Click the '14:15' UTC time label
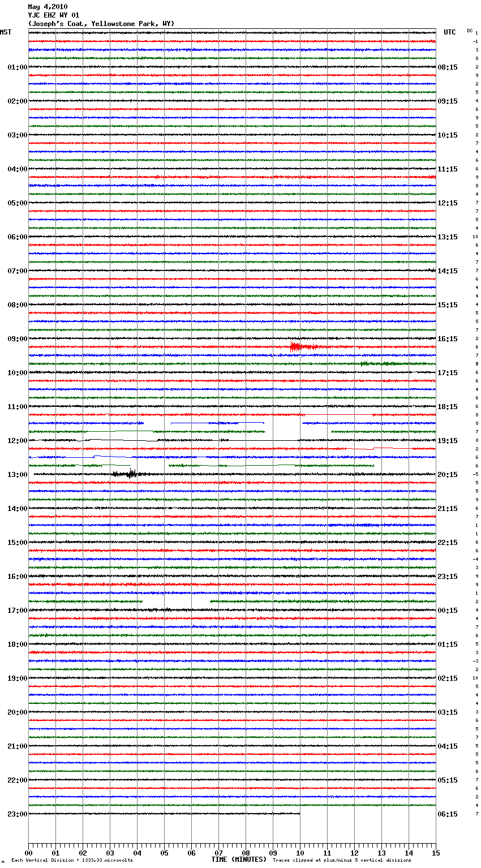 tap(448, 271)
